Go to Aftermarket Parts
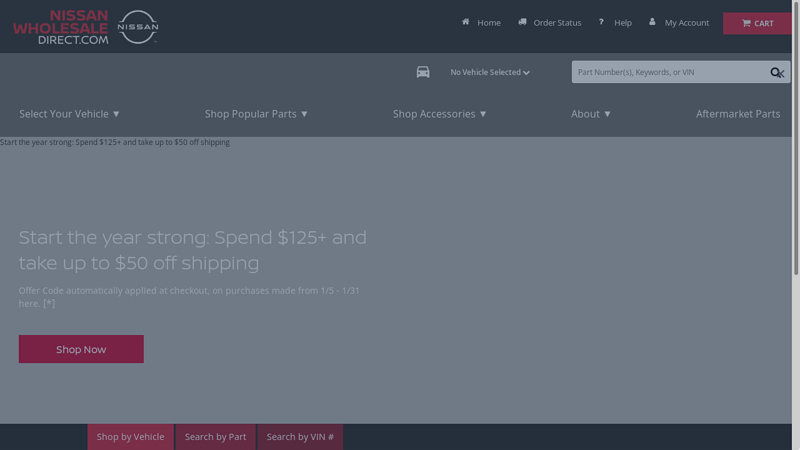This screenshot has height=450, width=800. point(737,114)
